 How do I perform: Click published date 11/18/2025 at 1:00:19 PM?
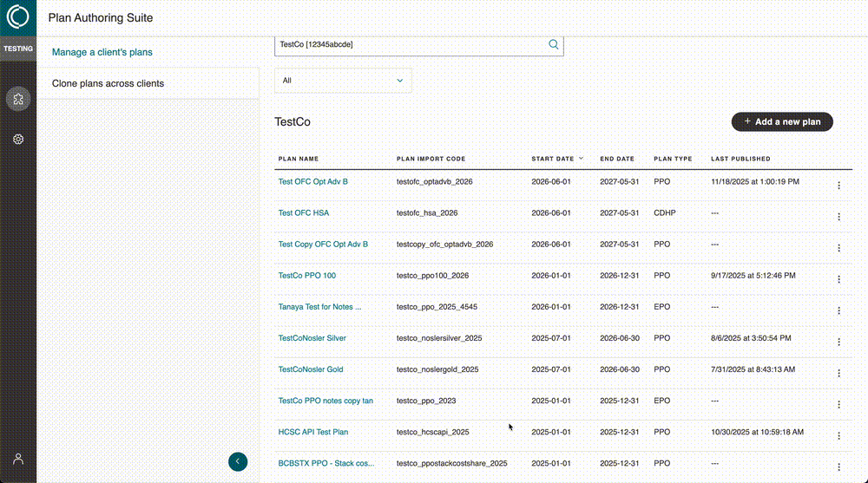755,181
